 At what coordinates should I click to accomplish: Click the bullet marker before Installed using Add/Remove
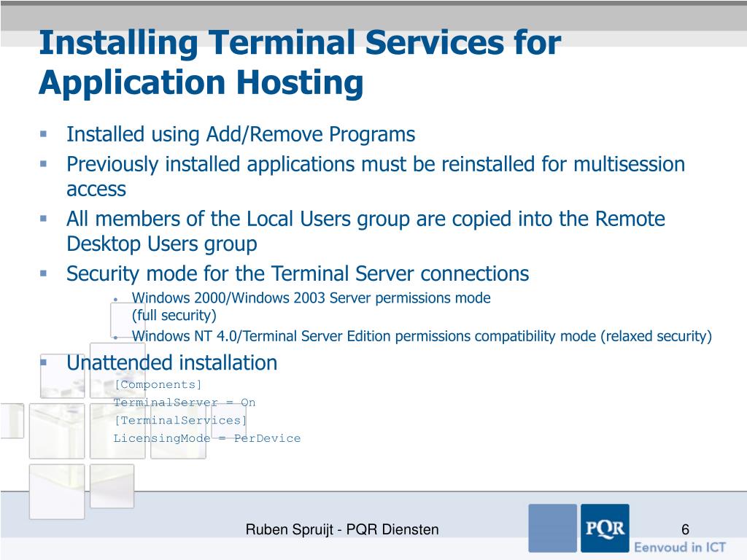(x=44, y=134)
